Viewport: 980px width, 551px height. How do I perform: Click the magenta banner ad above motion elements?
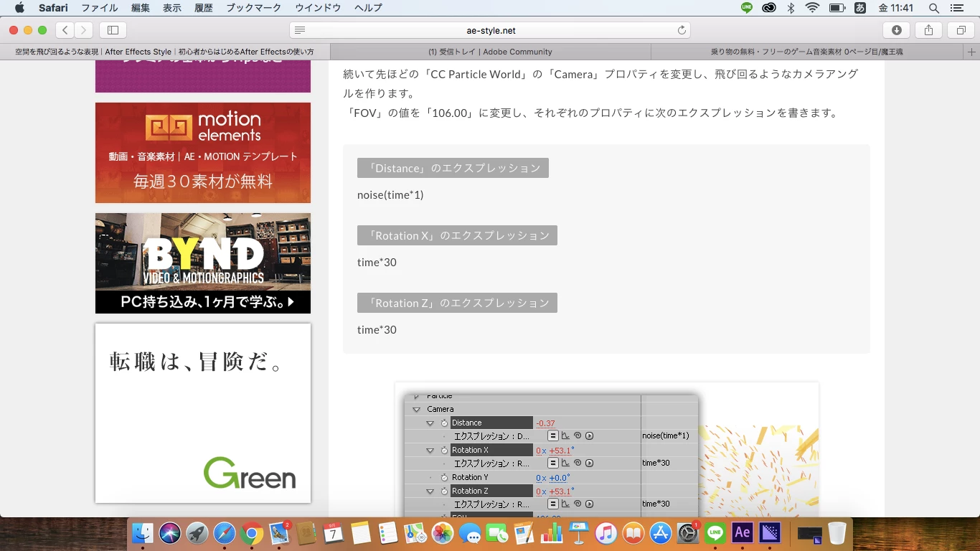203,76
